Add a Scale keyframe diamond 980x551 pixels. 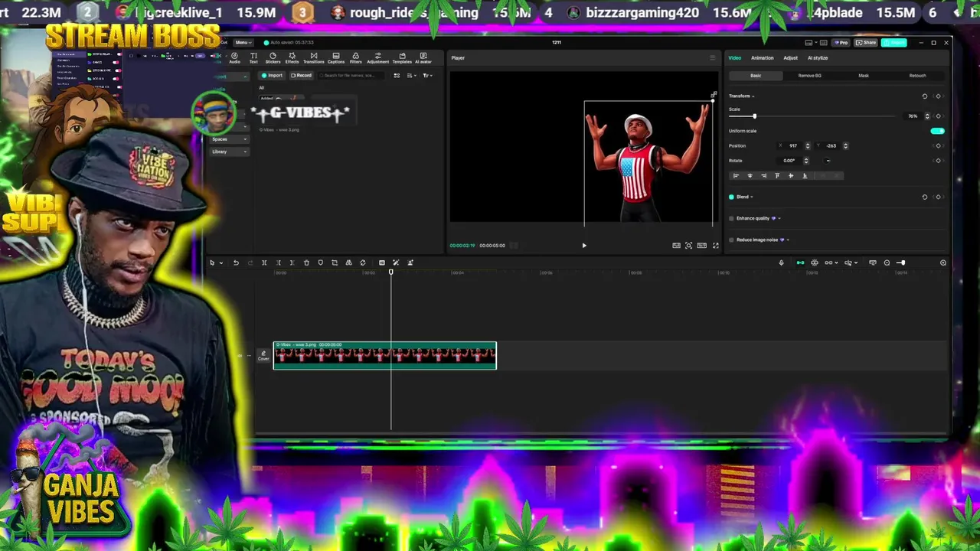pyautogui.click(x=938, y=116)
